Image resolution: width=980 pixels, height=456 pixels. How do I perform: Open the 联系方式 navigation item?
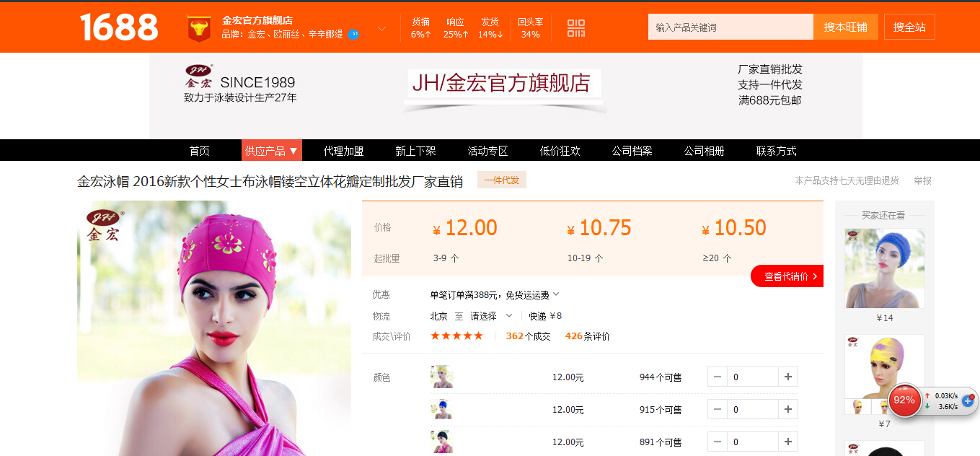pyautogui.click(x=776, y=151)
